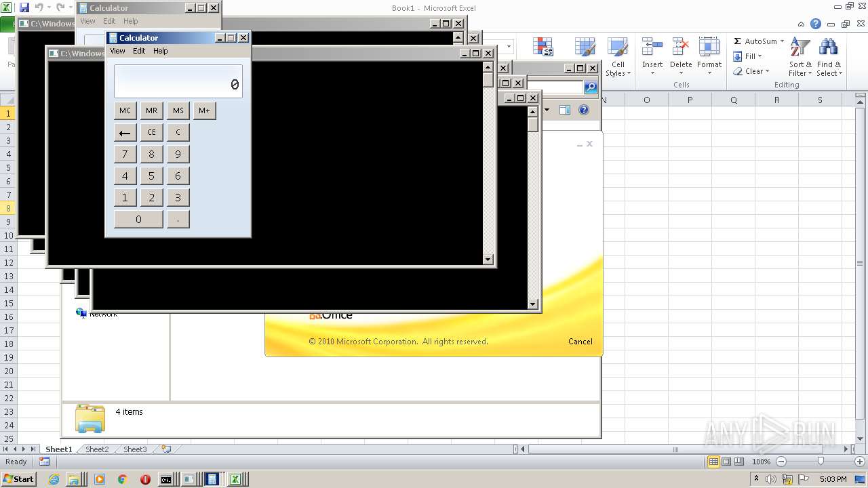
Task: Click the 100% zoom level text
Action: (761, 462)
